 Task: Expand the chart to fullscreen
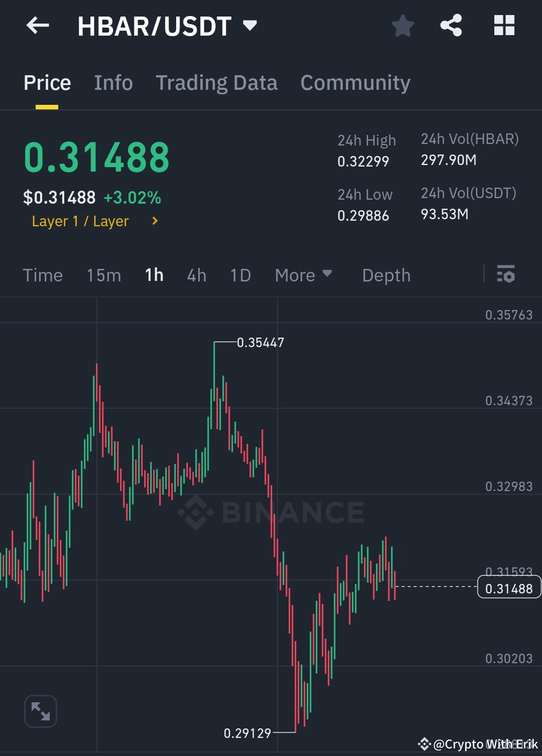point(40,711)
